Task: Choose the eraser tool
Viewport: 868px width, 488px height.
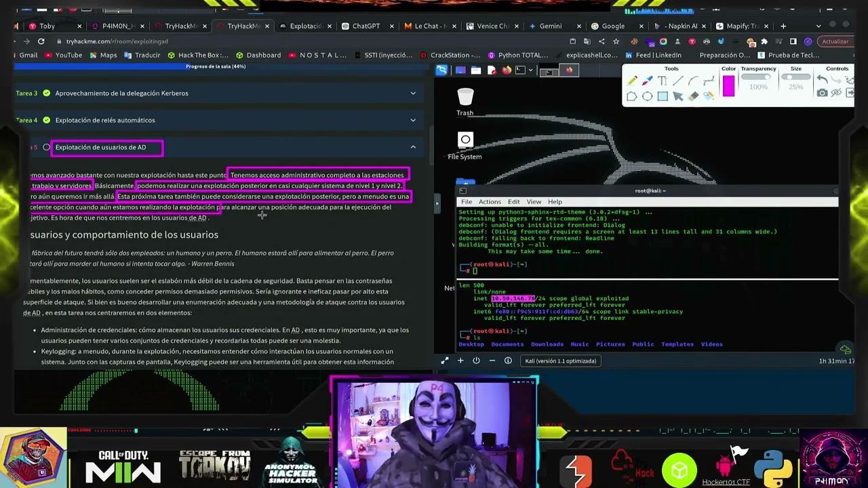Action: pos(693,96)
